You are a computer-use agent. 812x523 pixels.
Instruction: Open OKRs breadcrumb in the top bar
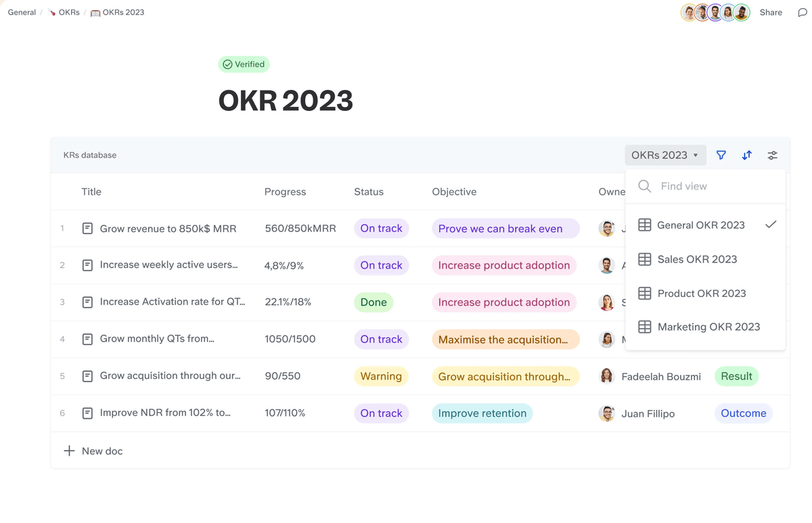coord(68,12)
